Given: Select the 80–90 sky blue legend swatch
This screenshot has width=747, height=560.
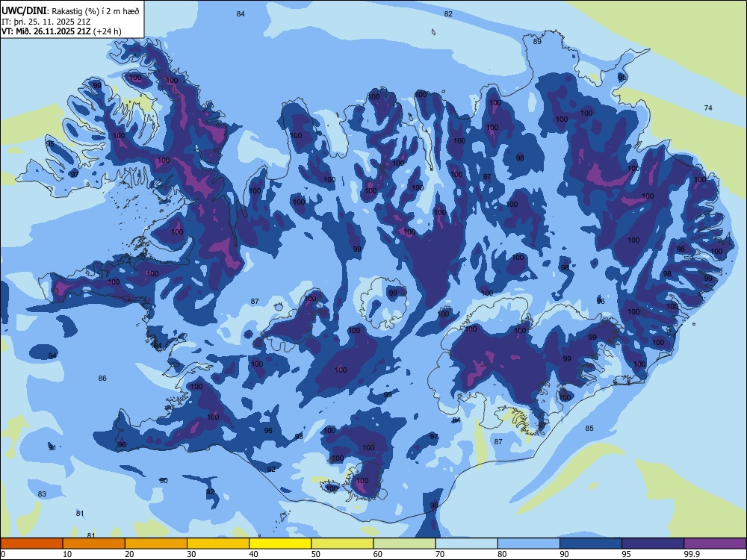Looking at the screenshot, I should tap(529, 544).
